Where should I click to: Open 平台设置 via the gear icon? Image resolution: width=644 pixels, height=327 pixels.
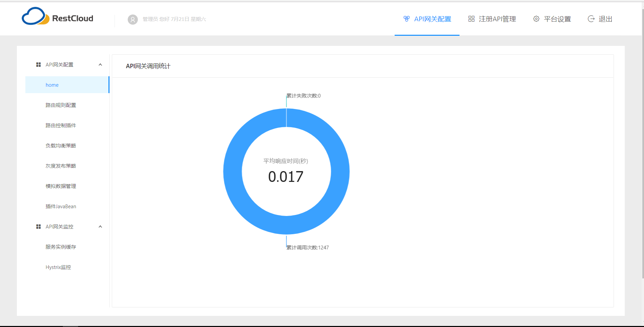tap(536, 19)
